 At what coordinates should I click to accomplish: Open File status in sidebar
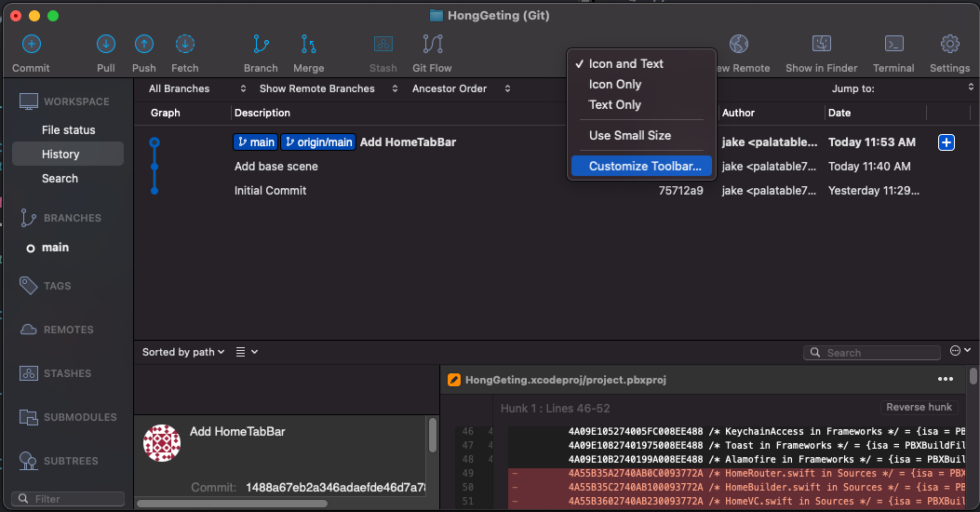pyautogui.click(x=68, y=130)
